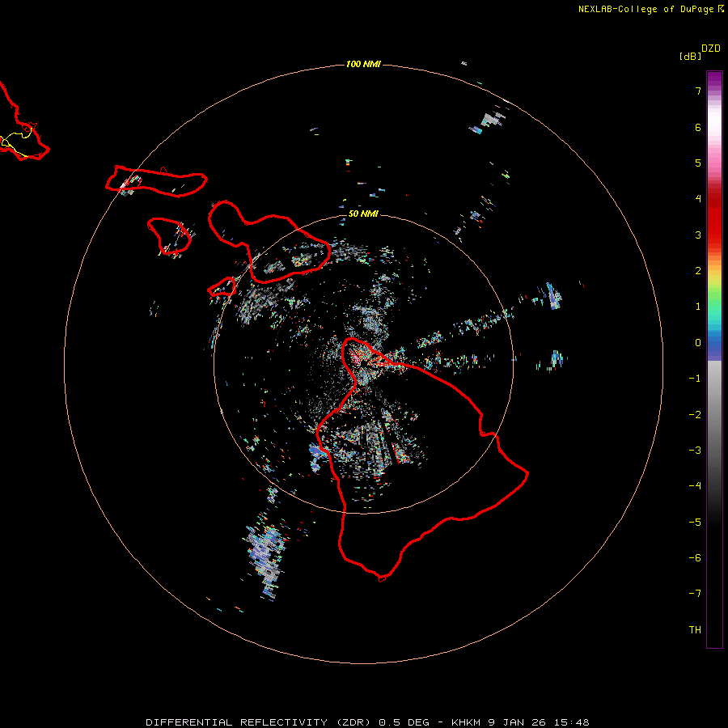728x728 pixels.
Task: Click the KHKM station identifier in the caption
Action: tap(466, 722)
